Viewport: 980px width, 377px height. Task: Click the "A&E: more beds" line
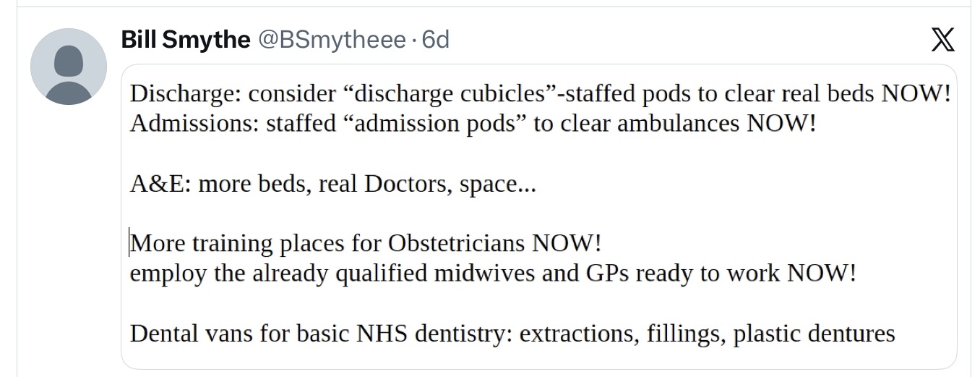point(333,185)
